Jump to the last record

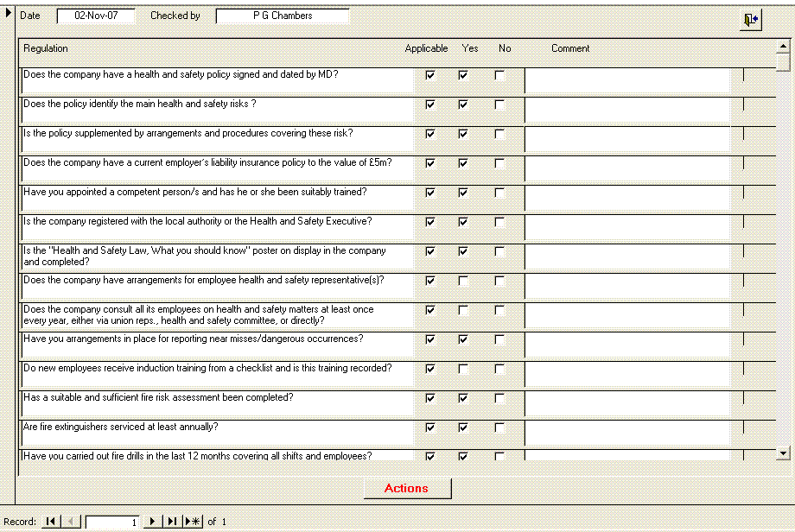coord(172,522)
